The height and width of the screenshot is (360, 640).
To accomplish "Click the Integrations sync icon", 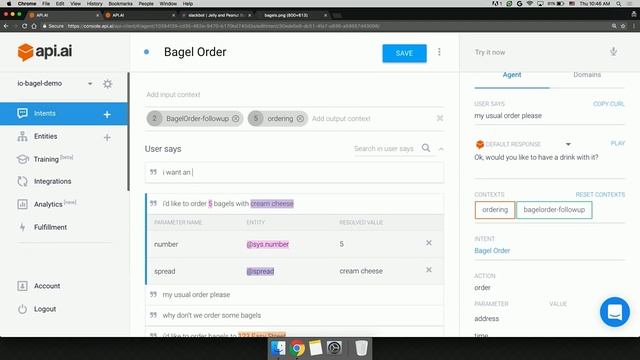I will 22,181.
